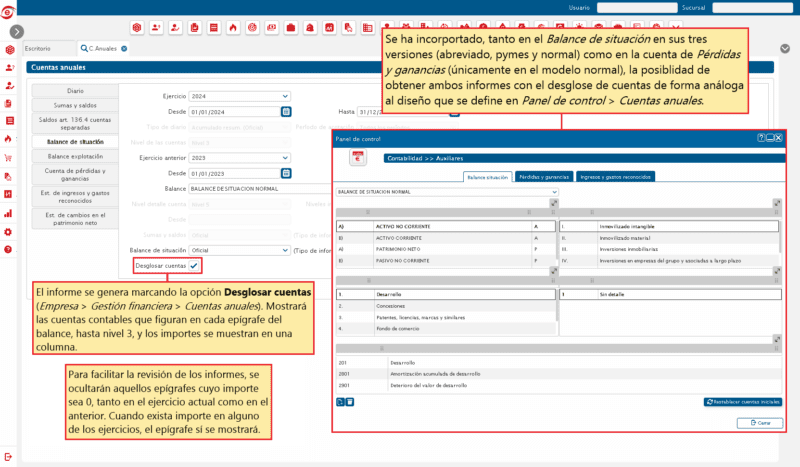This screenshot has width=800, height=467.
Task: Click the tag with cursor toolbar icon
Action: [348, 28]
